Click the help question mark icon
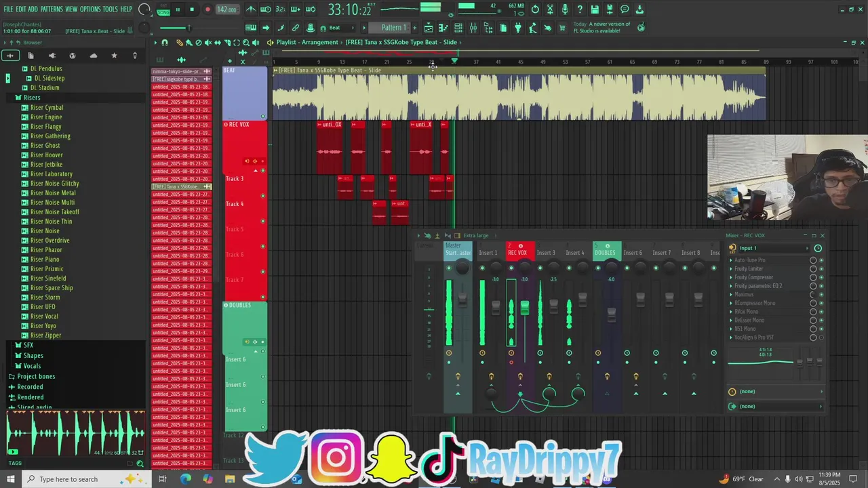This screenshot has width=868, height=488. click(x=580, y=9)
